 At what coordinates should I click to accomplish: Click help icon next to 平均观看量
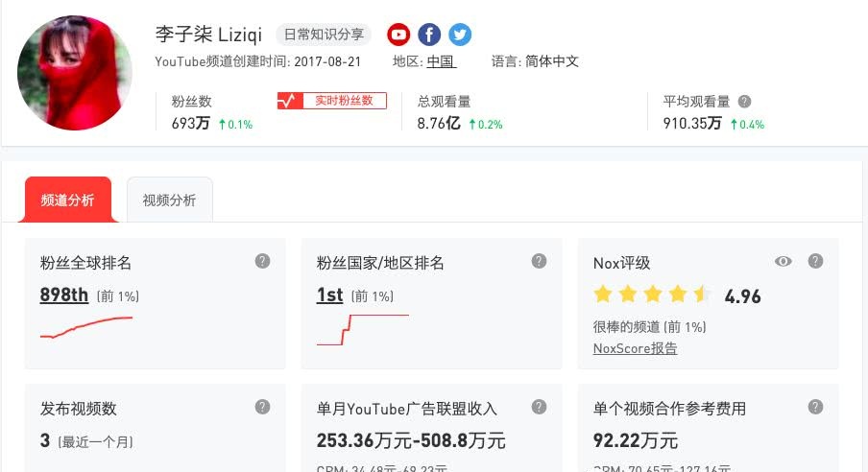[x=744, y=101]
